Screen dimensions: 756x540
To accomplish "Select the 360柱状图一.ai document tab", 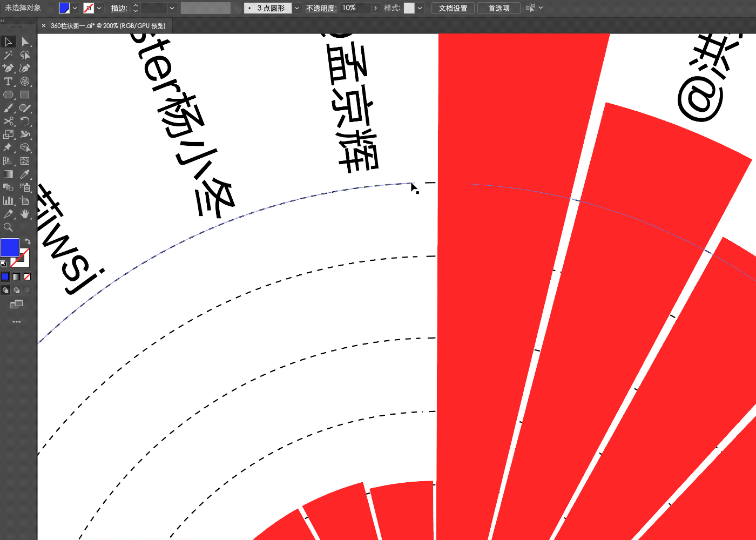I will (x=108, y=25).
